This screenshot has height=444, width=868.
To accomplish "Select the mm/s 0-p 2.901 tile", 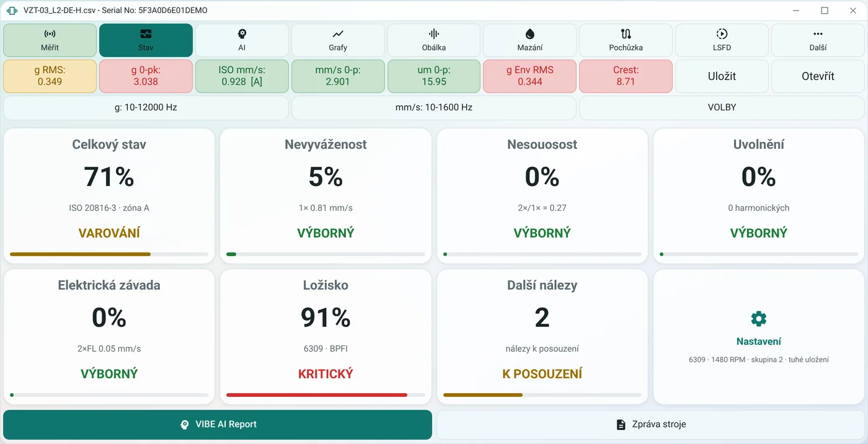I will pyautogui.click(x=338, y=76).
